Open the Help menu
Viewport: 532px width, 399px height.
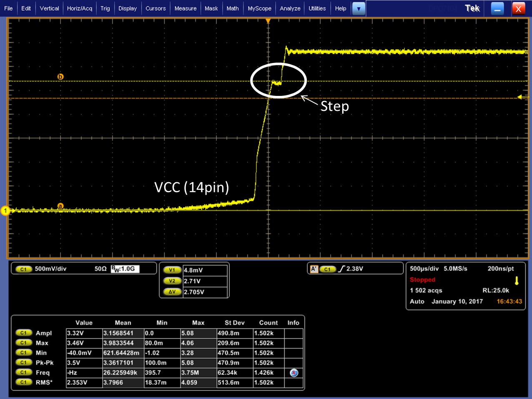[341, 8]
